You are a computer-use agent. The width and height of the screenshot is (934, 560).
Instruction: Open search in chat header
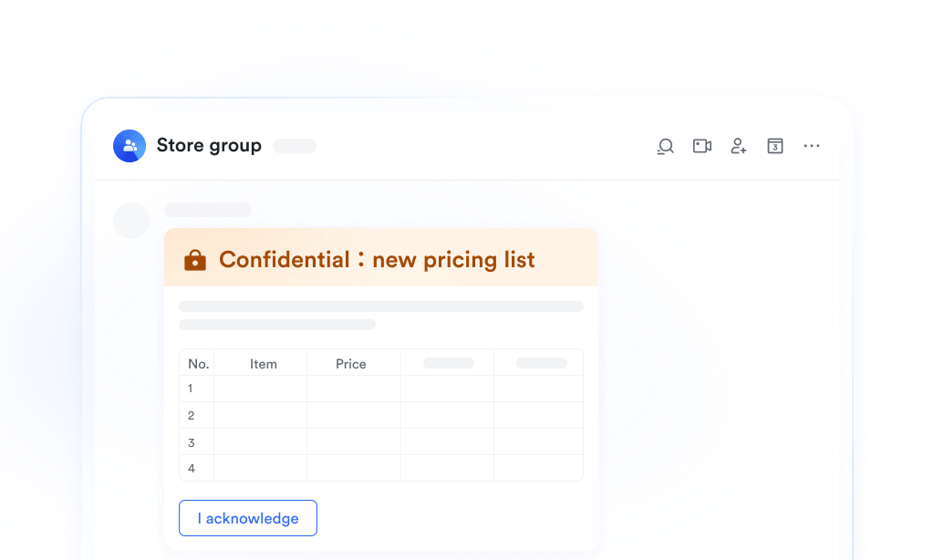pos(665,146)
